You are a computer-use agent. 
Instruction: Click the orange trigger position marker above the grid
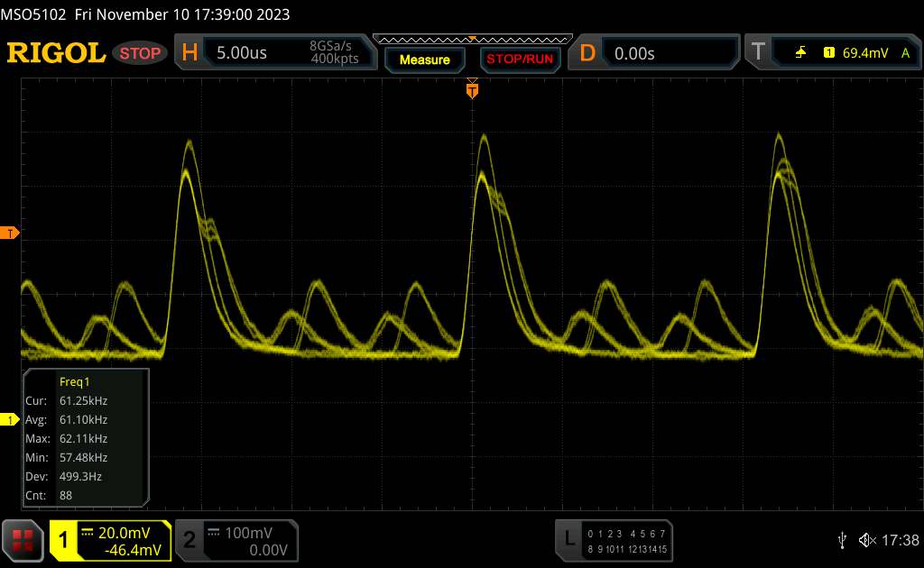[472, 88]
